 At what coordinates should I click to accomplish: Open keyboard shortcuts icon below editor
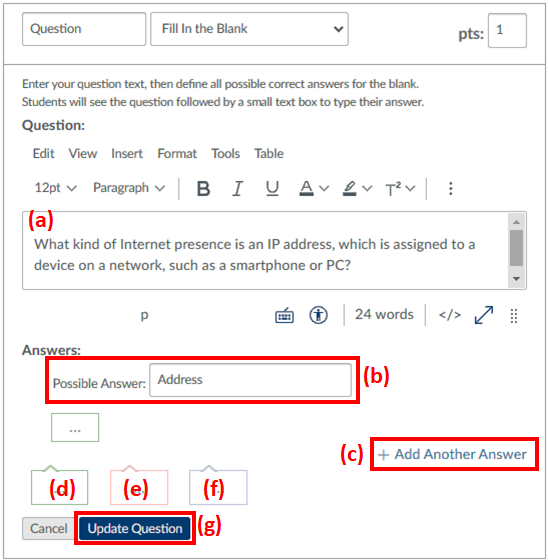click(284, 316)
